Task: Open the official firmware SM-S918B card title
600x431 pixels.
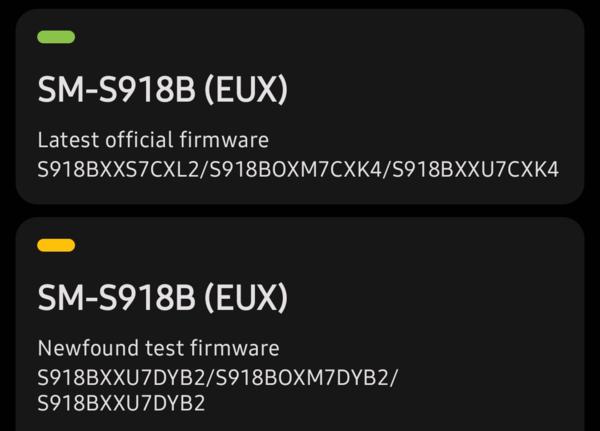Action: [162, 91]
